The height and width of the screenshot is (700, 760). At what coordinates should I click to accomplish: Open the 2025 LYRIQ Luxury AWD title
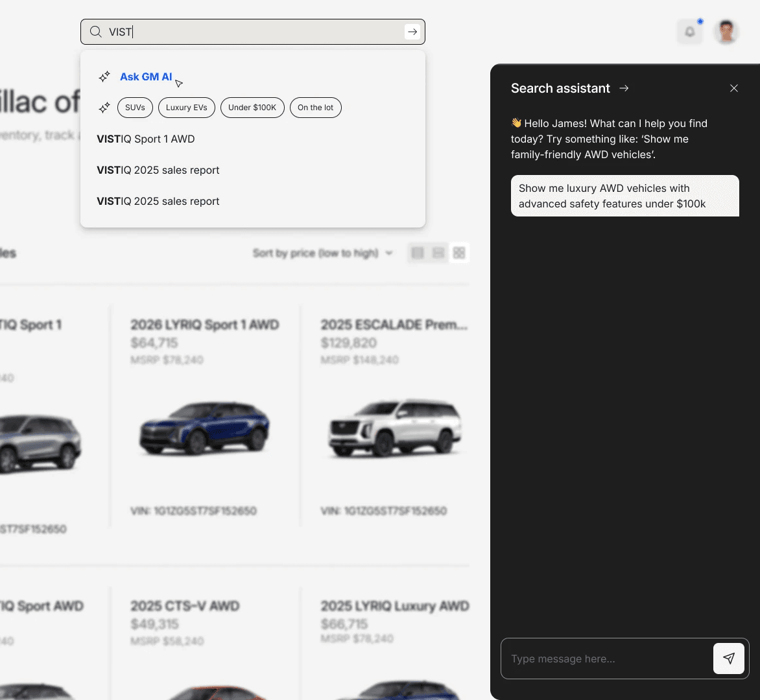click(394, 606)
